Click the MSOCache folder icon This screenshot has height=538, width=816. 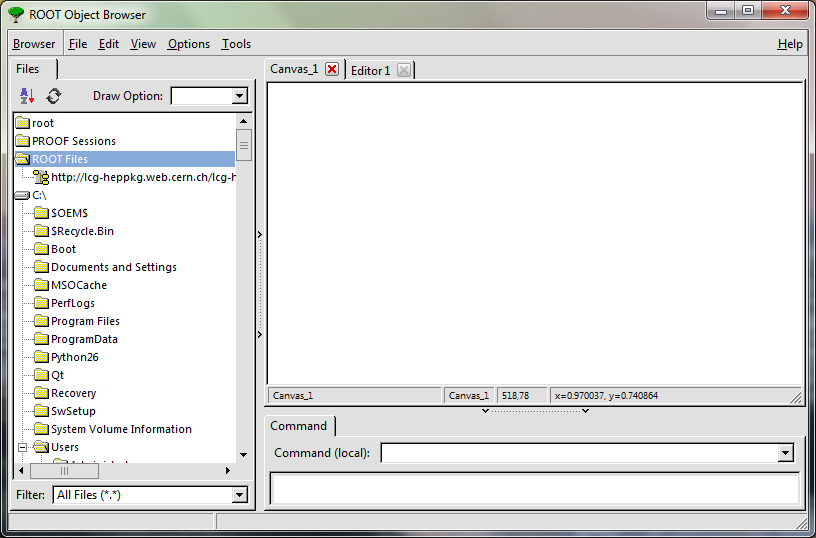[x=42, y=285]
